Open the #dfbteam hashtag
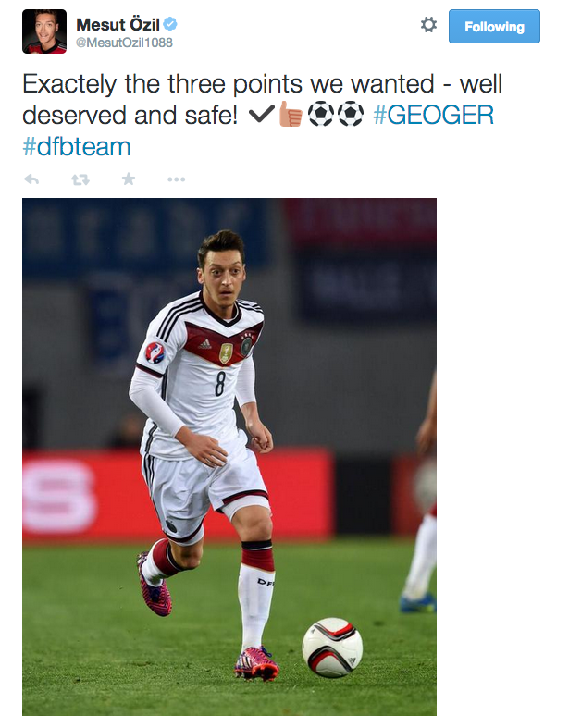The image size is (569, 728). [x=77, y=147]
